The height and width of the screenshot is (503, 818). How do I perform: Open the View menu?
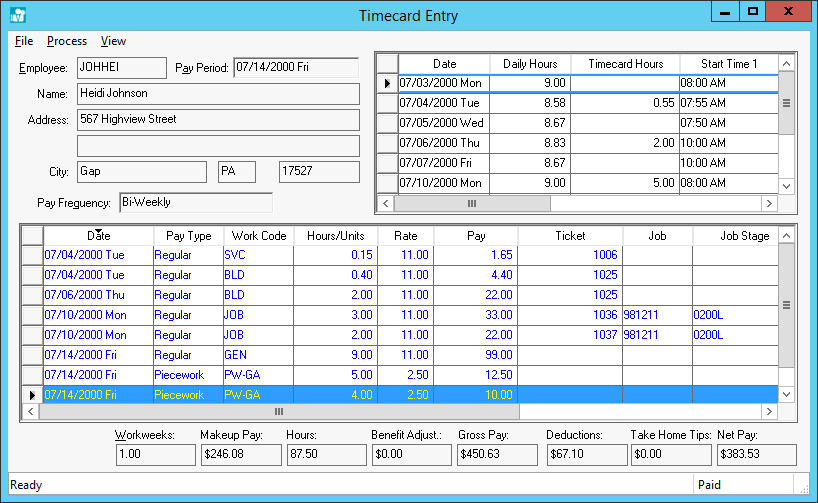click(x=113, y=41)
